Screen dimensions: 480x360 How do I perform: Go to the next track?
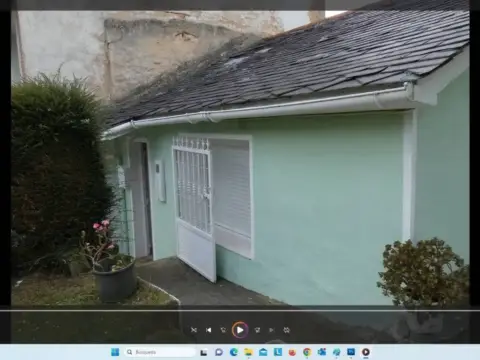coord(272,330)
